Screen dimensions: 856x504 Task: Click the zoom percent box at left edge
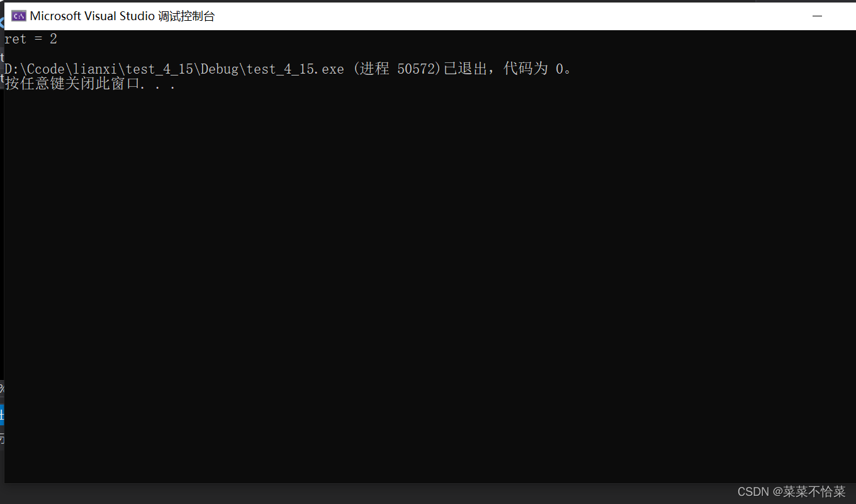pos(2,388)
